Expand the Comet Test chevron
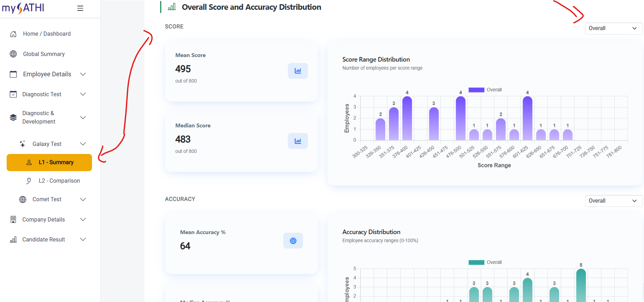 (83, 199)
